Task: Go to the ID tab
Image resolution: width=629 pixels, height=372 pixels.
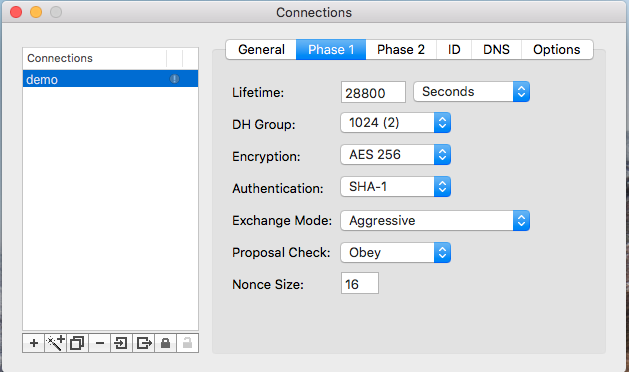Action: tap(454, 49)
